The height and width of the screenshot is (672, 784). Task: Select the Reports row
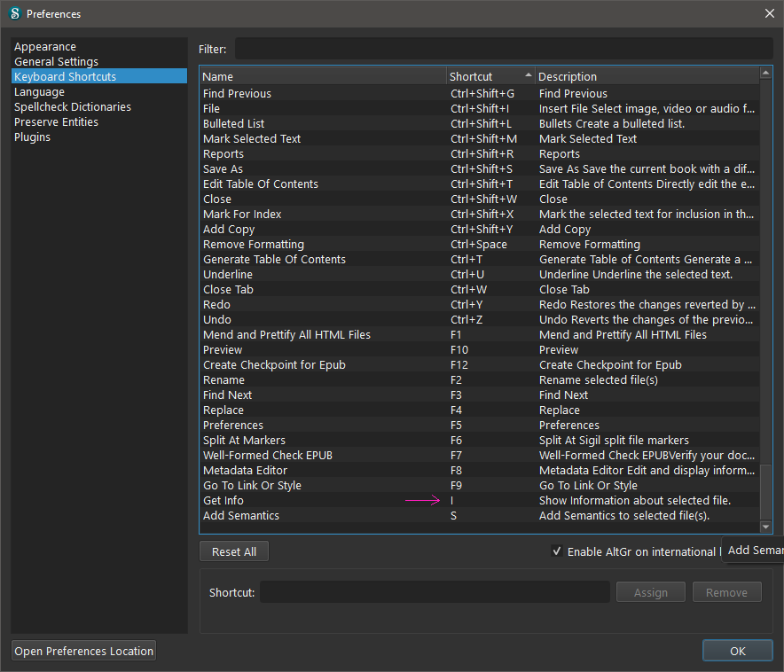pos(480,154)
